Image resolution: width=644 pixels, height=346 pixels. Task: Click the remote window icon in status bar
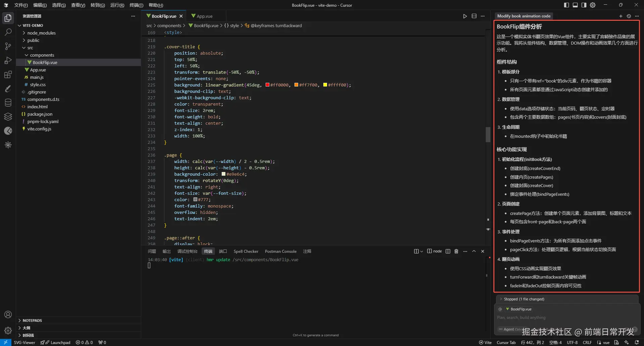tap(6, 342)
